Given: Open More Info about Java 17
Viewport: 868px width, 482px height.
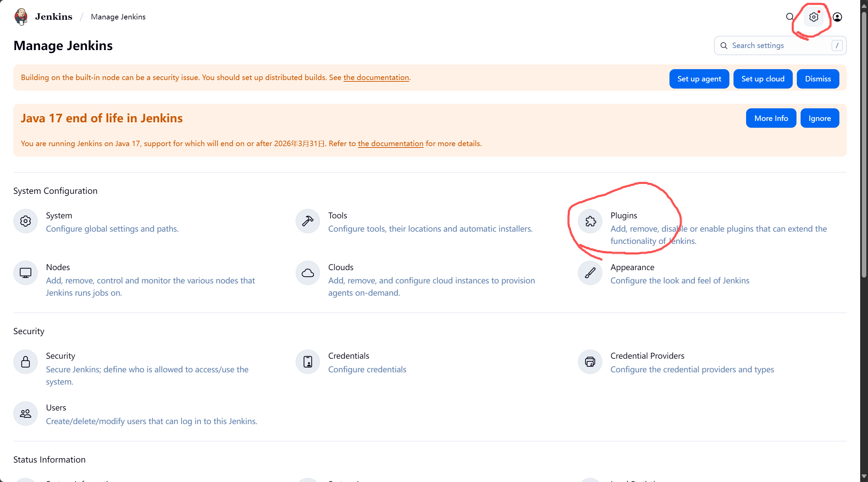Looking at the screenshot, I should pyautogui.click(x=771, y=118).
